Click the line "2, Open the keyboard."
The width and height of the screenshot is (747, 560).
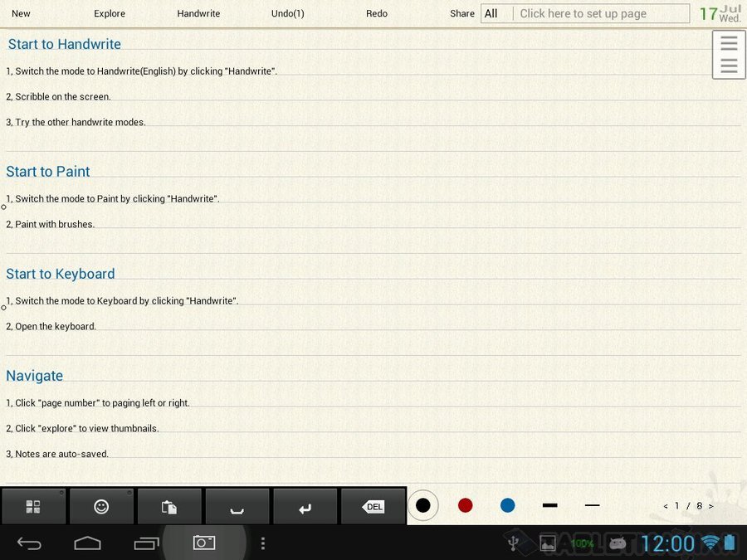(51, 327)
